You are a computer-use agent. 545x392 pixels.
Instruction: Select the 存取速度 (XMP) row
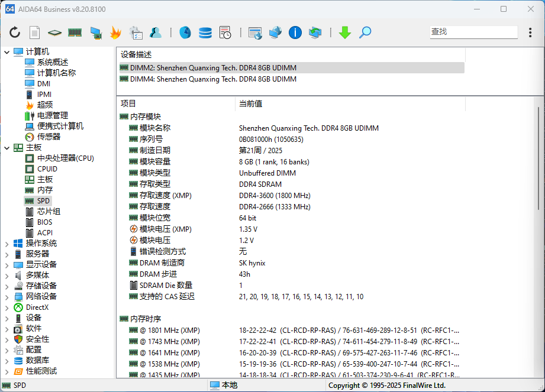292,196
